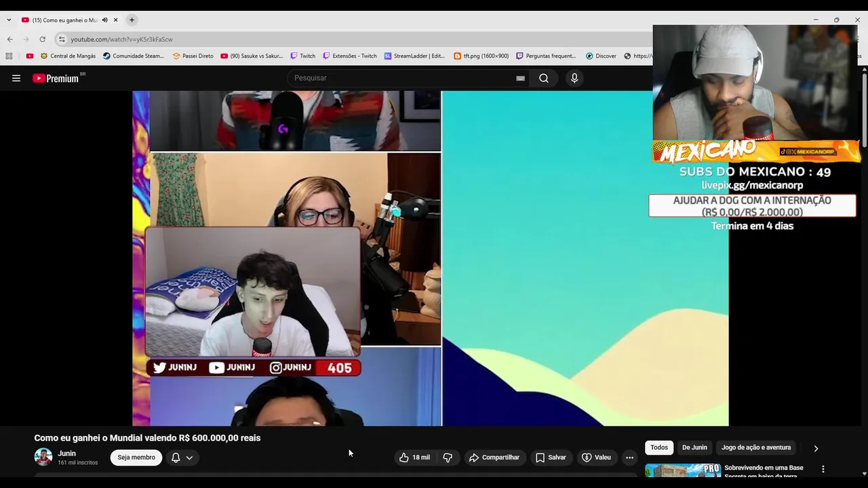The width and height of the screenshot is (868, 488).
Task: Click the Seja membro button
Action: click(x=136, y=457)
